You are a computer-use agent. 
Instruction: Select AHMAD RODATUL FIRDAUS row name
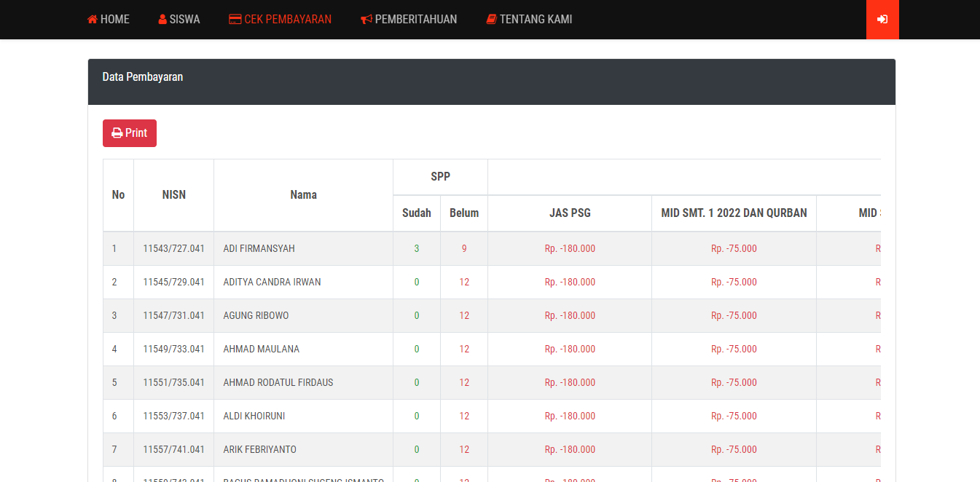coord(278,382)
